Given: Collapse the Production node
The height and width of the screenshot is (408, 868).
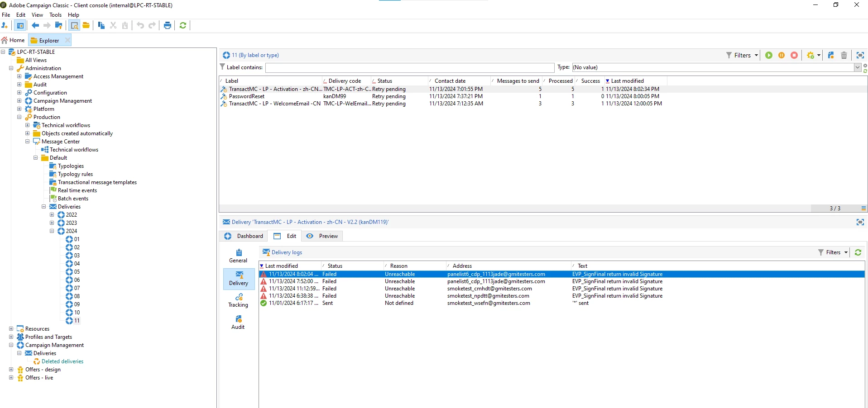Looking at the screenshot, I should click(x=19, y=117).
